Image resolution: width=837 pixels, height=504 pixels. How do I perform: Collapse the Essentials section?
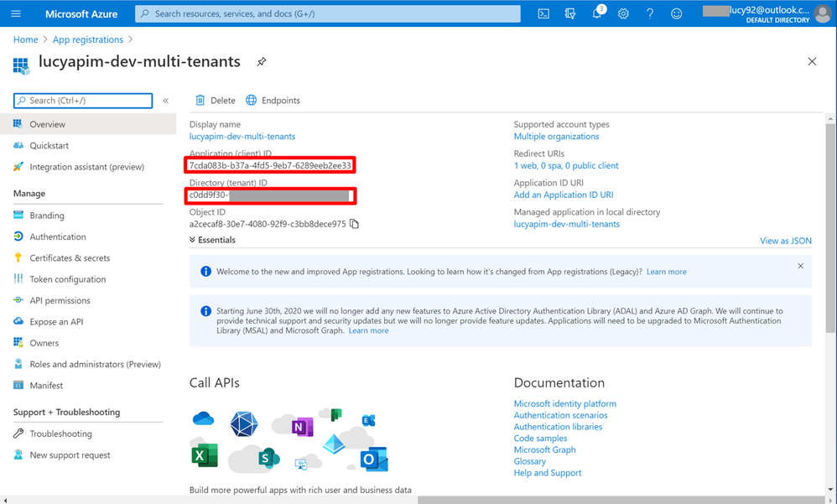point(212,240)
